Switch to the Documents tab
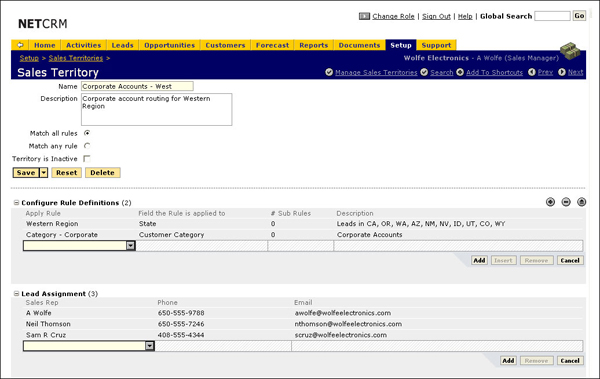The width and height of the screenshot is (600, 379). (x=359, y=45)
